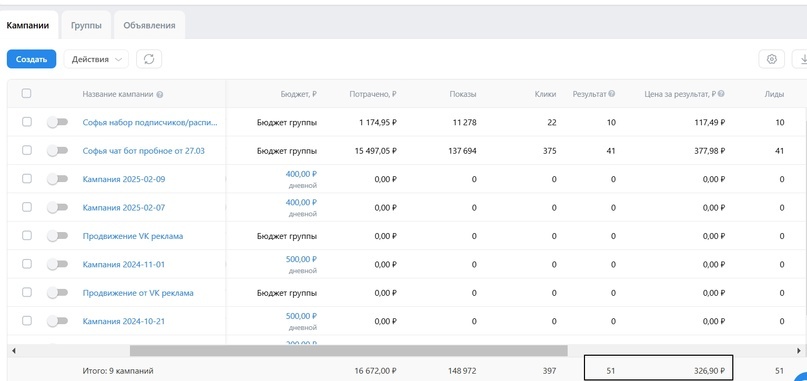The height and width of the screenshot is (381, 807).
Task: Show help icon next to Результат
Action: pos(611,94)
